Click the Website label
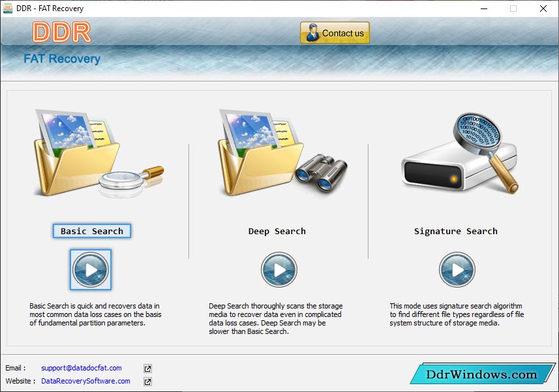The height and width of the screenshot is (392, 559). [20, 381]
